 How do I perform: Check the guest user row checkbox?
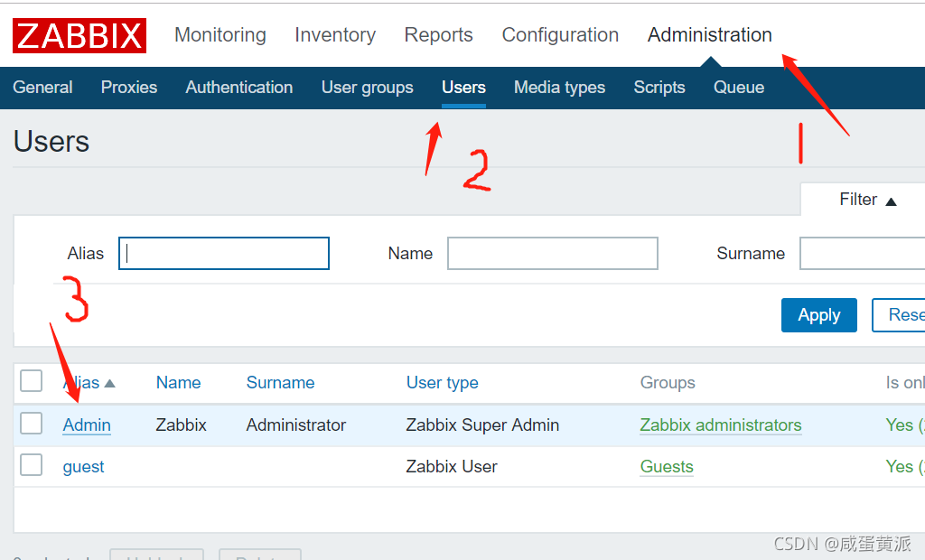[x=32, y=464]
